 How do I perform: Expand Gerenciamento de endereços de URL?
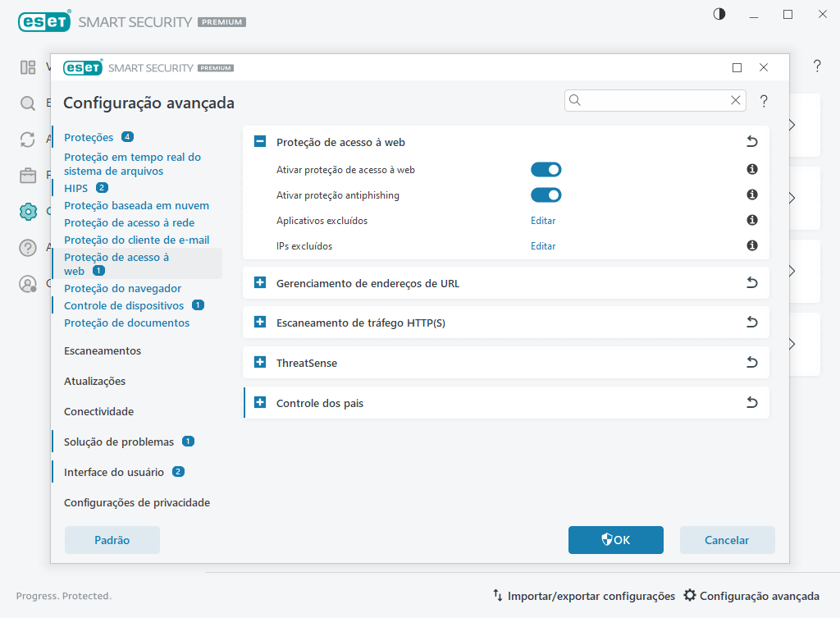point(259,282)
